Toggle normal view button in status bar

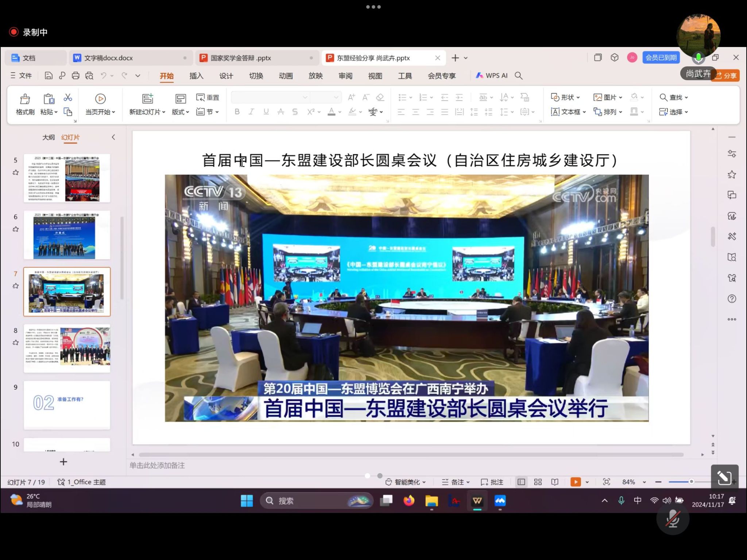pyautogui.click(x=521, y=482)
